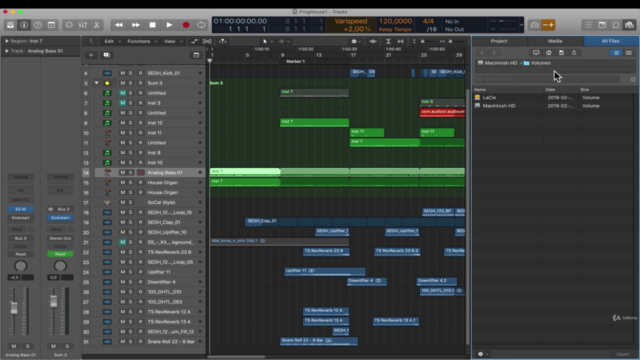Toggle waveform zoom button
Image resolution: width=640 pixels, height=360 pixels.
[x=373, y=41]
